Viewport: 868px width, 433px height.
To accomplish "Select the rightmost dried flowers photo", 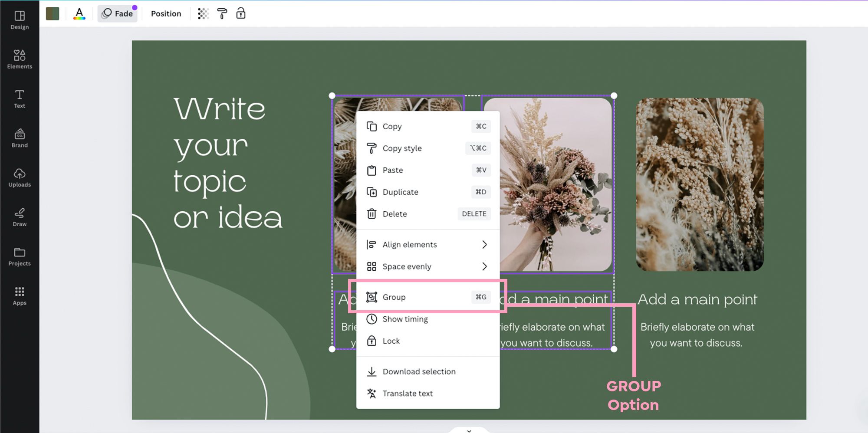I will point(699,184).
